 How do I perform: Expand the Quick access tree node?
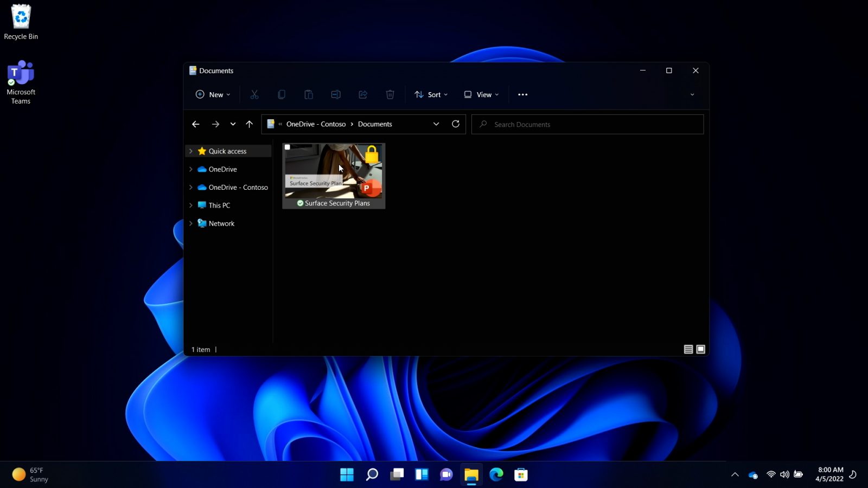[x=191, y=151]
